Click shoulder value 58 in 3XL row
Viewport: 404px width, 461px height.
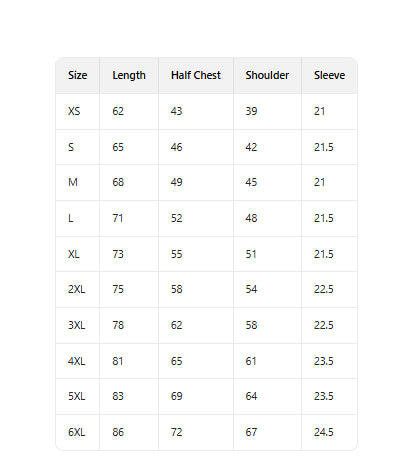pyautogui.click(x=251, y=325)
